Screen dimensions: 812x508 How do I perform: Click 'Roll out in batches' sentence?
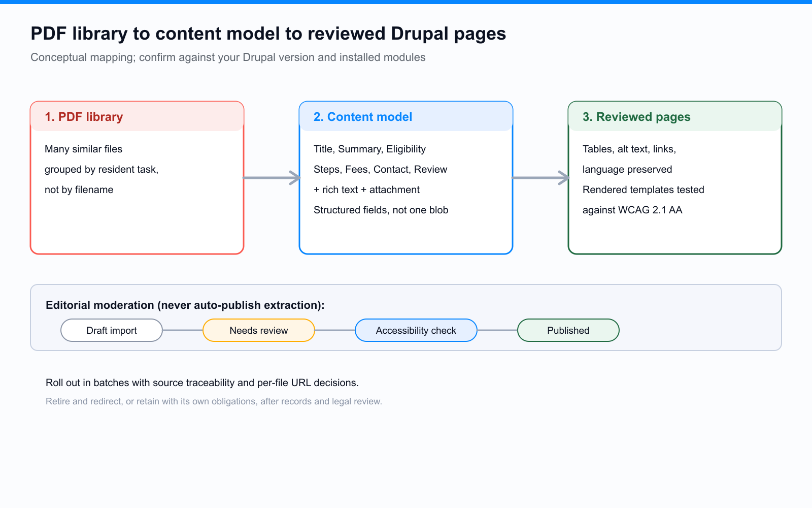202,383
